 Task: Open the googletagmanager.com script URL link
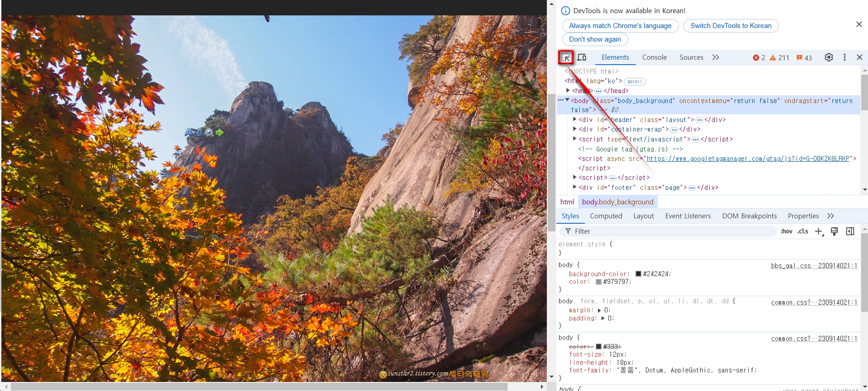click(x=748, y=159)
